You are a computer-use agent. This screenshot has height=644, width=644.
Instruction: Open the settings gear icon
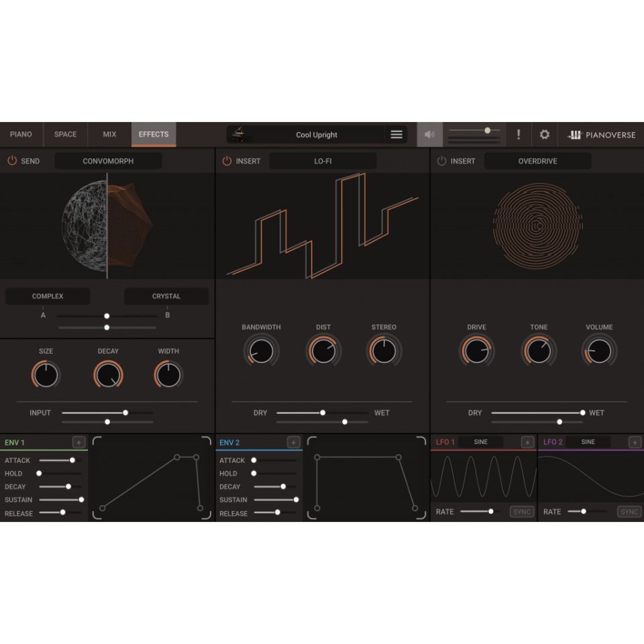click(545, 135)
